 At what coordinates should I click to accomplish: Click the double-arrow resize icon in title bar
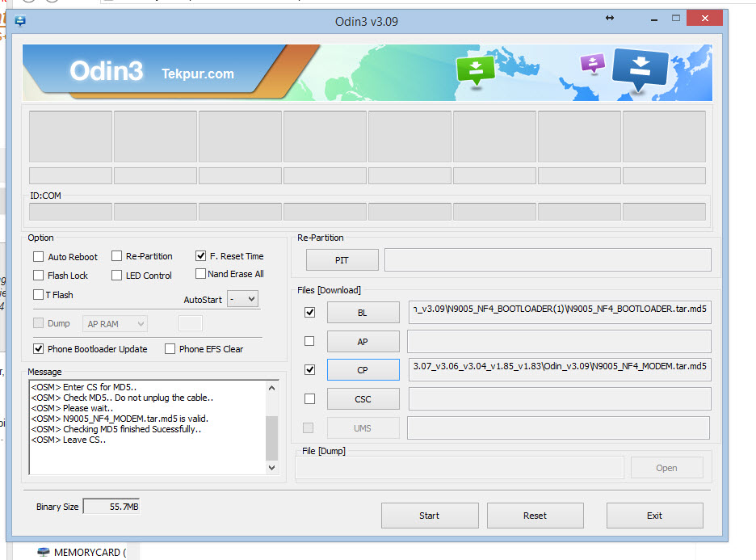[x=610, y=19]
